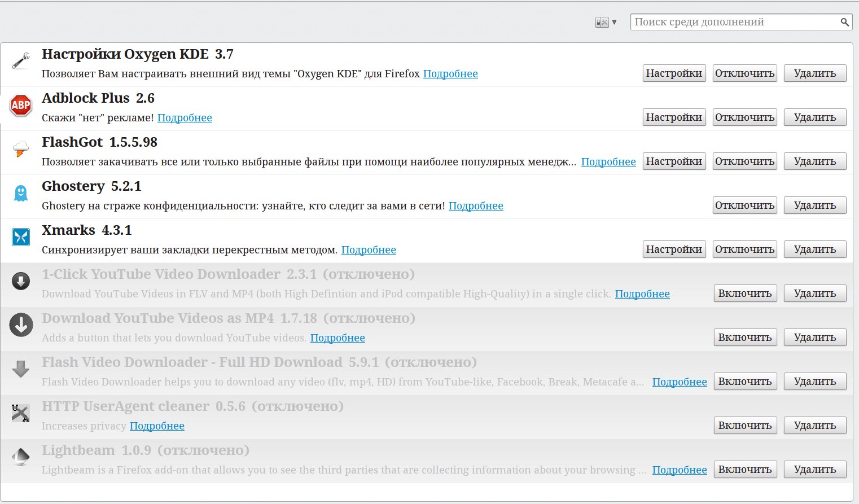Click the magnifier icon in search field
This screenshot has width=859, height=504.
point(845,22)
